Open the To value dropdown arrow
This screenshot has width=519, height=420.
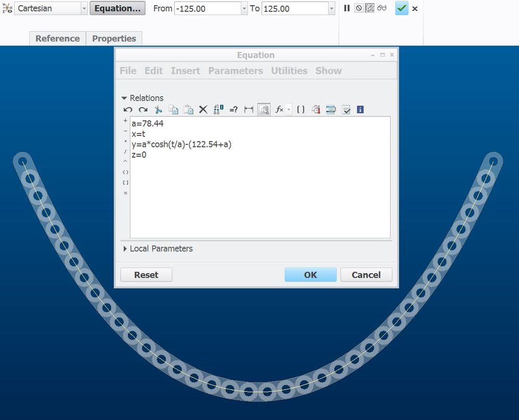tap(331, 9)
